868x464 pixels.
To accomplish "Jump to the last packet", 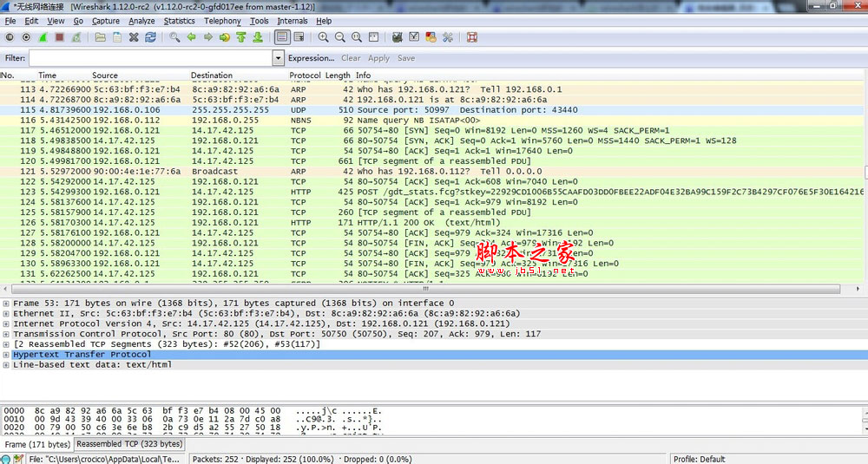I will pos(258,37).
